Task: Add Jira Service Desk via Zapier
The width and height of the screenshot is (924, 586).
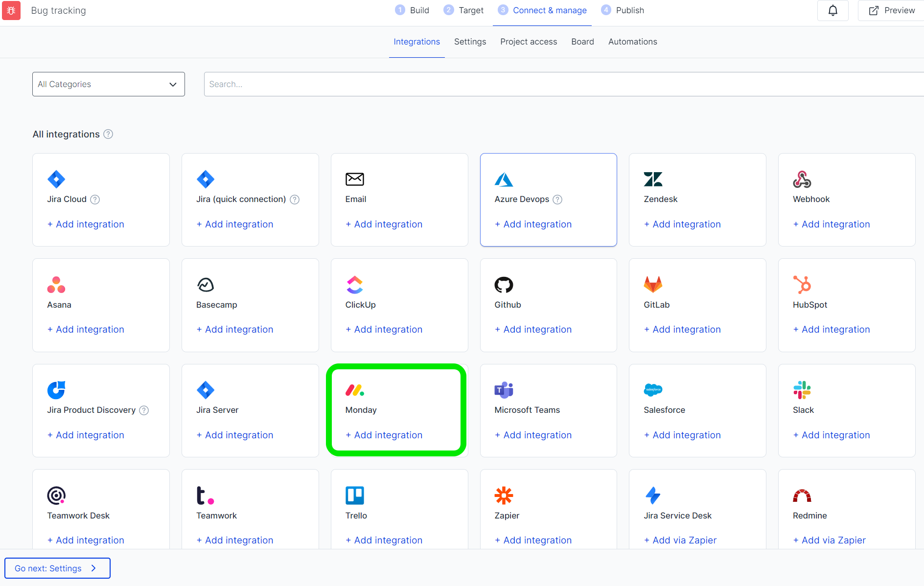Action: coord(680,541)
